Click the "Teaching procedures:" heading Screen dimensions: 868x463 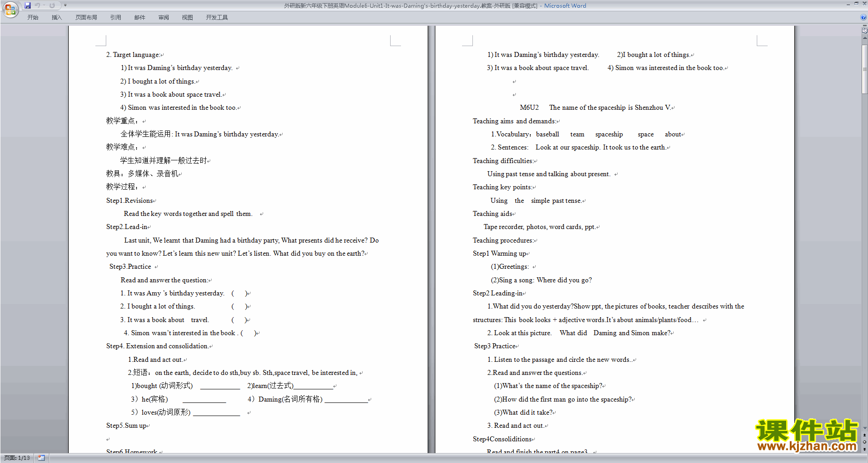coord(503,240)
